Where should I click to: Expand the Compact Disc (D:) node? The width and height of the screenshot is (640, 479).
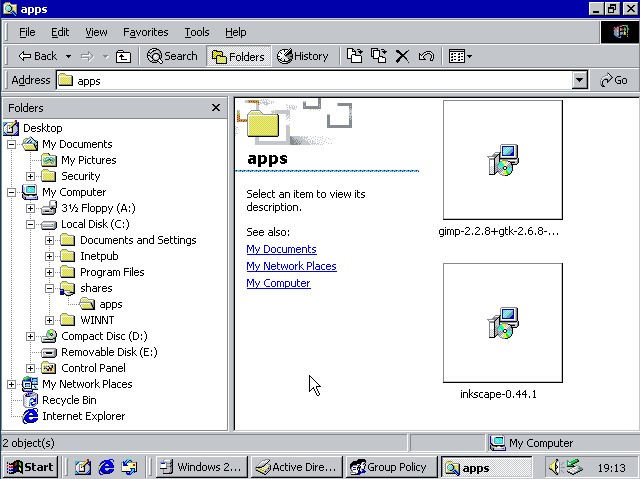tap(31, 336)
